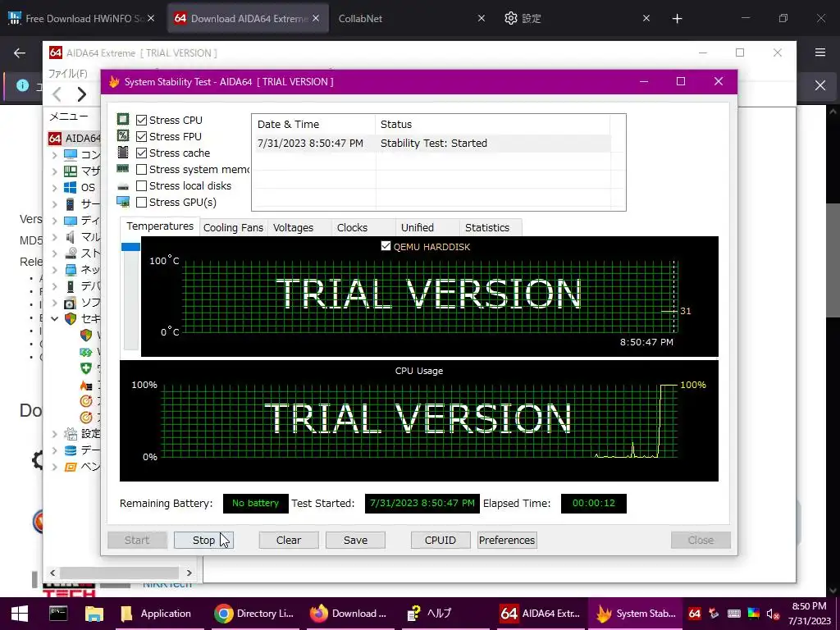Expand the multimedia speaker node
This screenshot has width=840, height=630.
pos(54,237)
